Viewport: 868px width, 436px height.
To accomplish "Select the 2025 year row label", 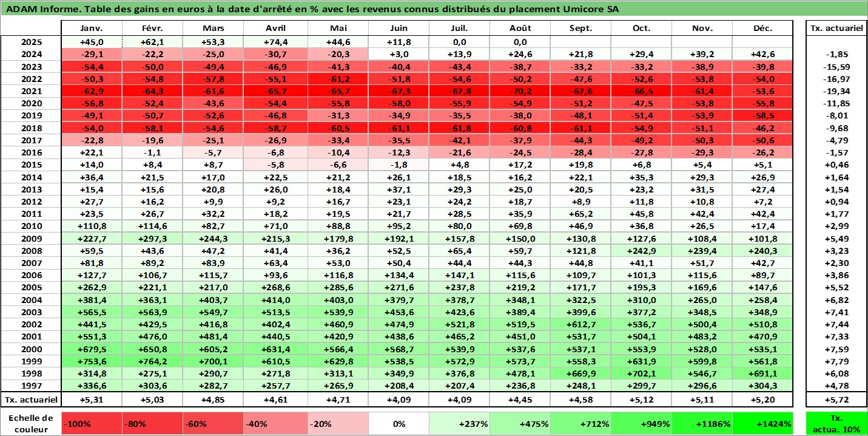I will (31, 42).
